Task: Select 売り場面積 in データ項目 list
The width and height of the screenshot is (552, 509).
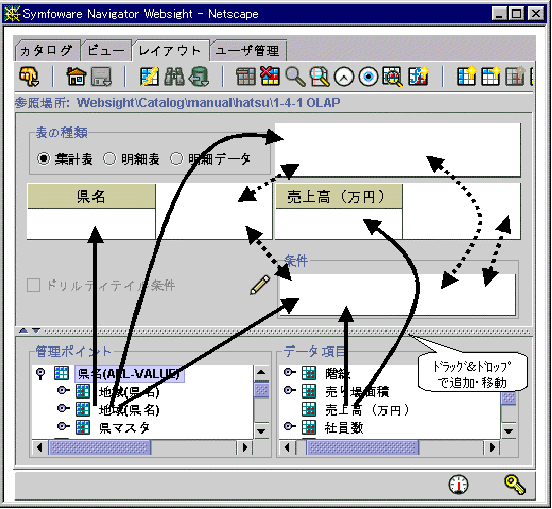Action: 357,391
